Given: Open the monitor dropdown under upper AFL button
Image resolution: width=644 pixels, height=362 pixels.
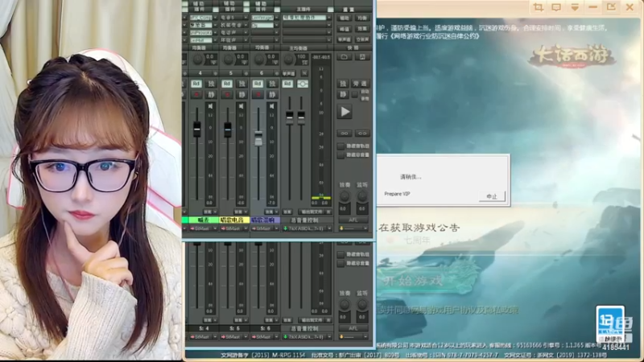Looking at the screenshot, I should pos(353,228).
